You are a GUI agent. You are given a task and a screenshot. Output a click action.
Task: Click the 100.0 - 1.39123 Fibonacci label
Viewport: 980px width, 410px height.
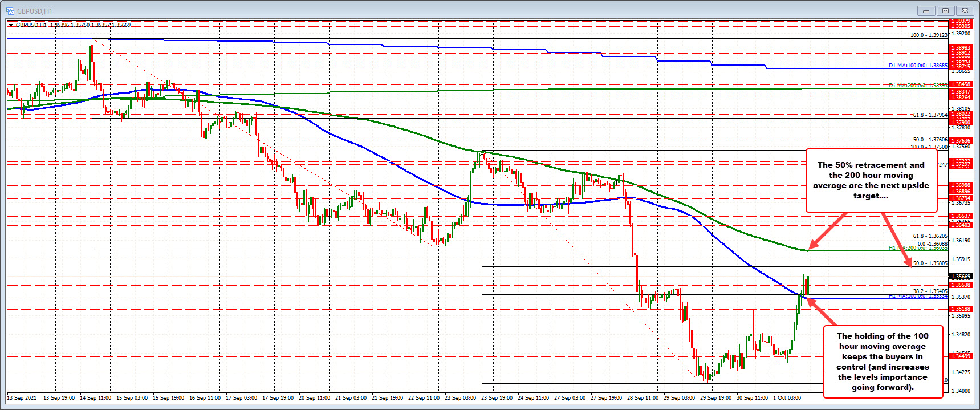coord(929,35)
